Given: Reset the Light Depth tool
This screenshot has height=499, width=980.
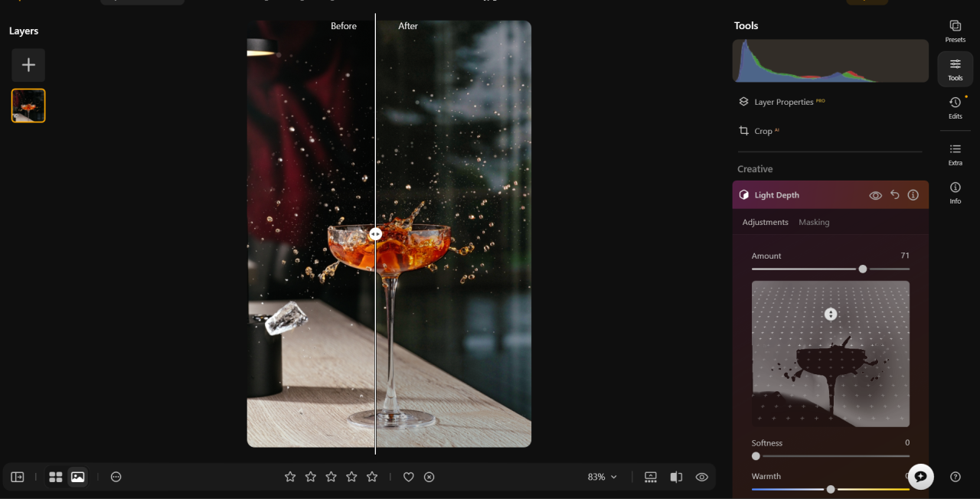Looking at the screenshot, I should coord(894,195).
